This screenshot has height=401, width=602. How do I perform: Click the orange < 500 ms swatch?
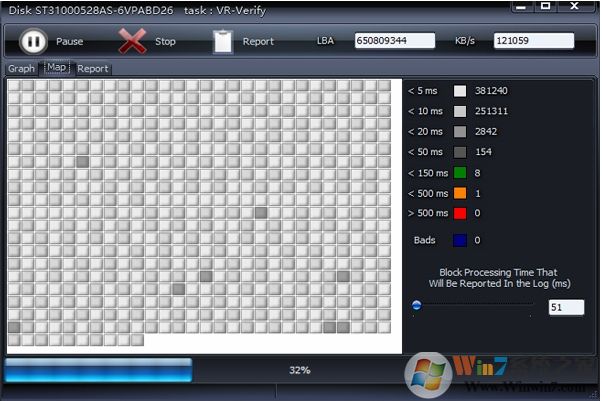click(x=460, y=193)
